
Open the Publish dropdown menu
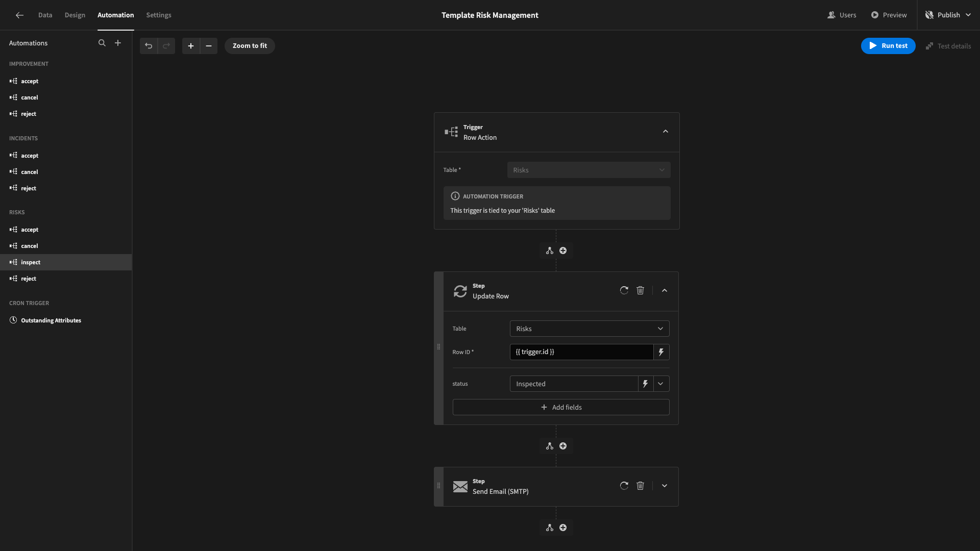pyautogui.click(x=949, y=15)
